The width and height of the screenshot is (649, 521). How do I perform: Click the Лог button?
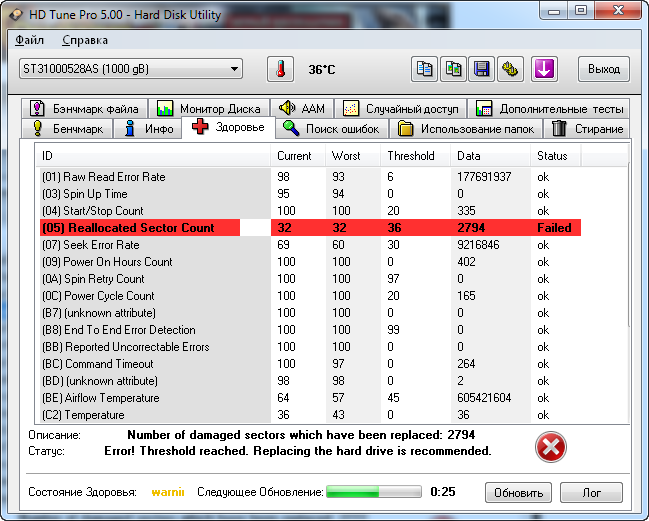591,492
